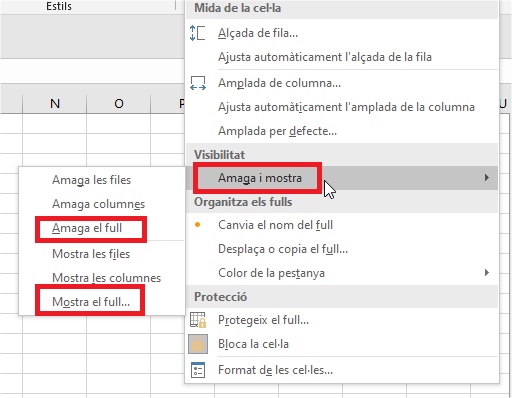
Task: Click the lock cell padlock icon
Action: coord(198,344)
